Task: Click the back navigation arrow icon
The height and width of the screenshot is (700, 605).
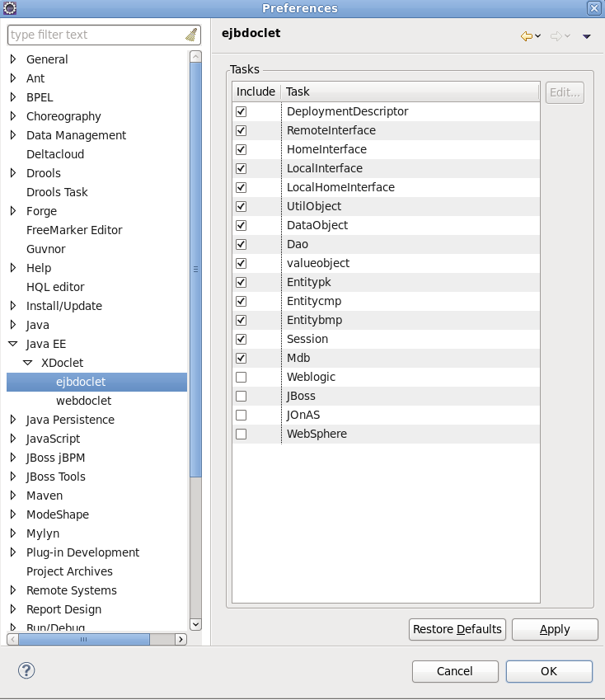Action: coord(526,36)
